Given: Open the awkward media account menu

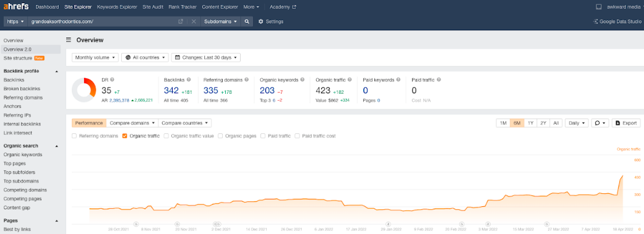Looking at the screenshot, I should click(624, 7).
